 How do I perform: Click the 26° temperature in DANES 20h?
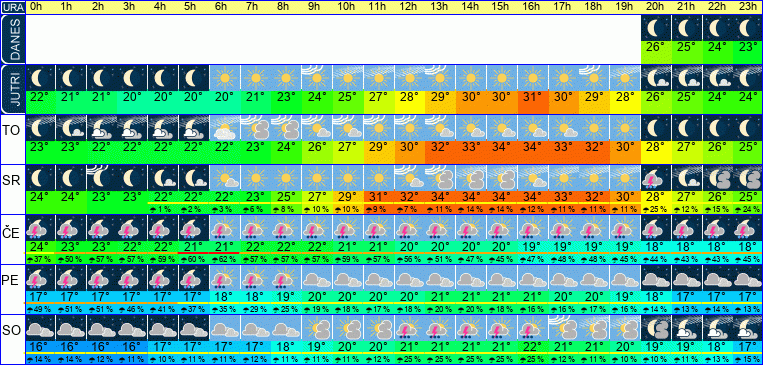tap(656, 48)
